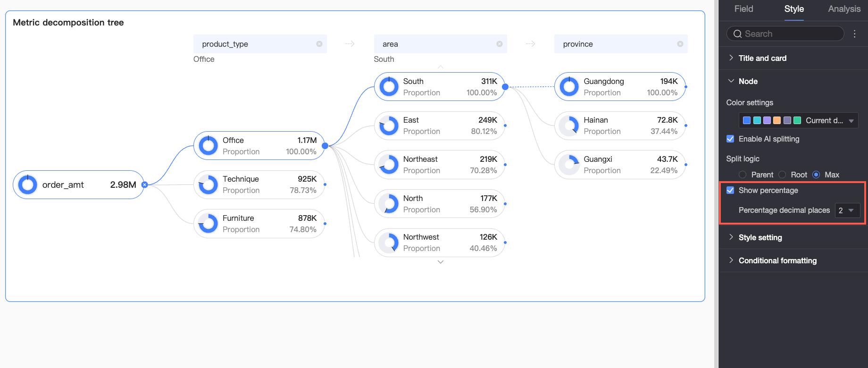Open the color settings palette dropdown
868x368 pixels.
tap(798, 120)
